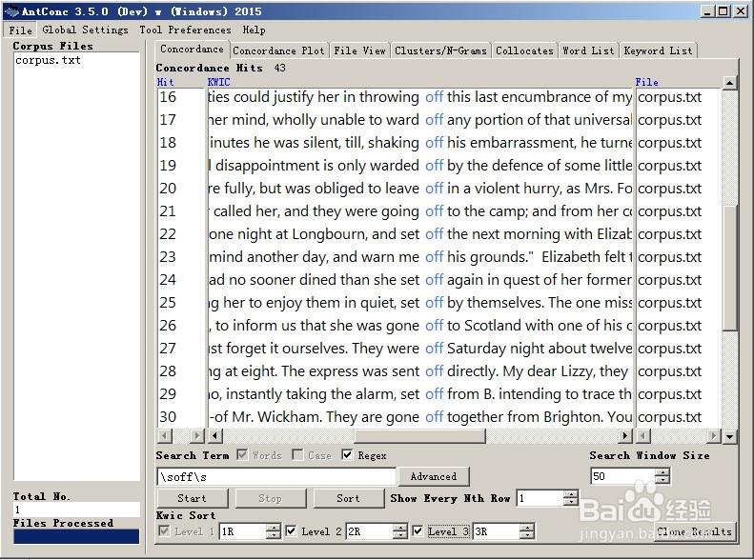Click the File column header
Screen dimensions: 754x560
647,82
